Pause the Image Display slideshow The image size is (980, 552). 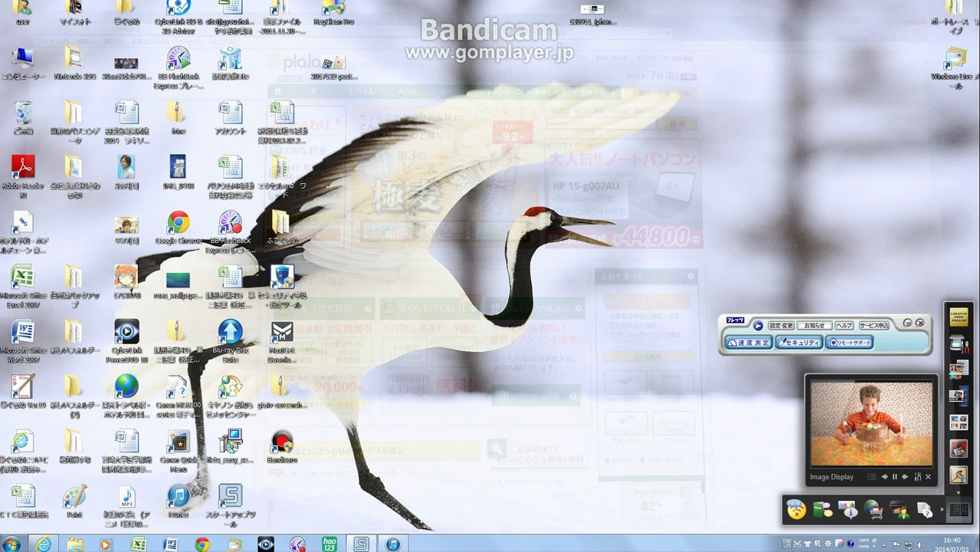(x=894, y=477)
